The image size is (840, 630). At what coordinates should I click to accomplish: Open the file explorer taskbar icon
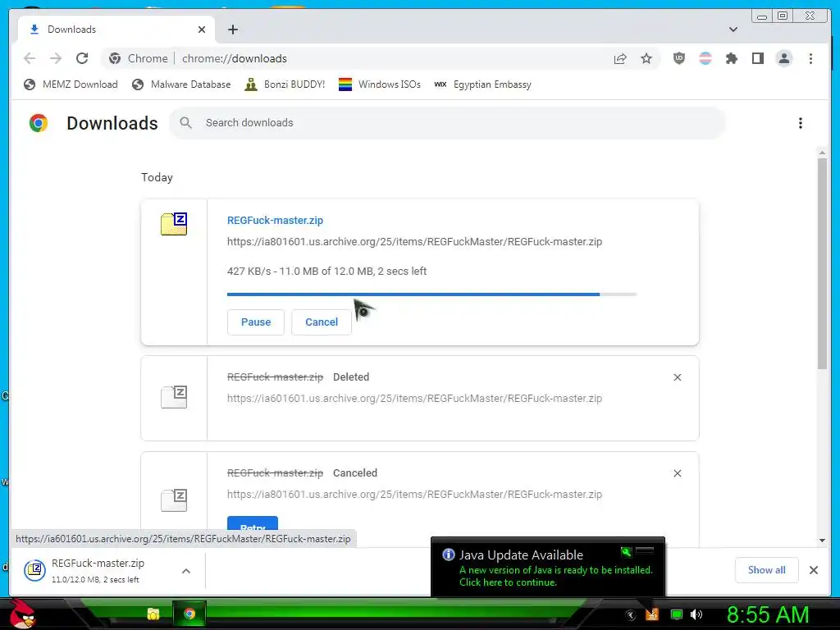pyautogui.click(x=153, y=614)
